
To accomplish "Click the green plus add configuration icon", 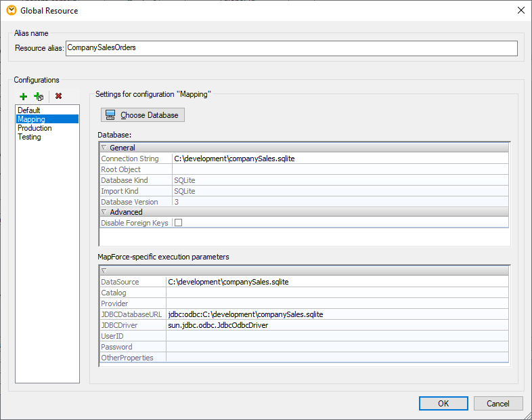I will pos(24,96).
